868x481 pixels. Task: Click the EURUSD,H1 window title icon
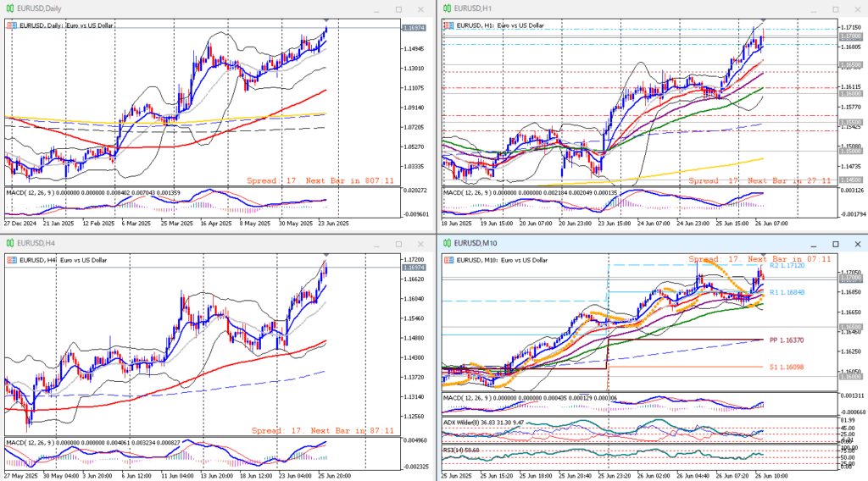click(x=447, y=8)
